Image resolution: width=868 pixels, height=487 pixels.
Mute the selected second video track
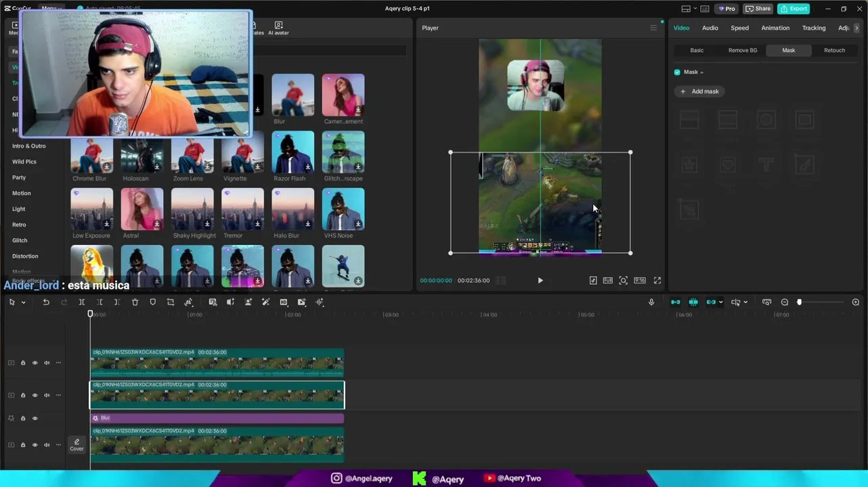[47, 395]
